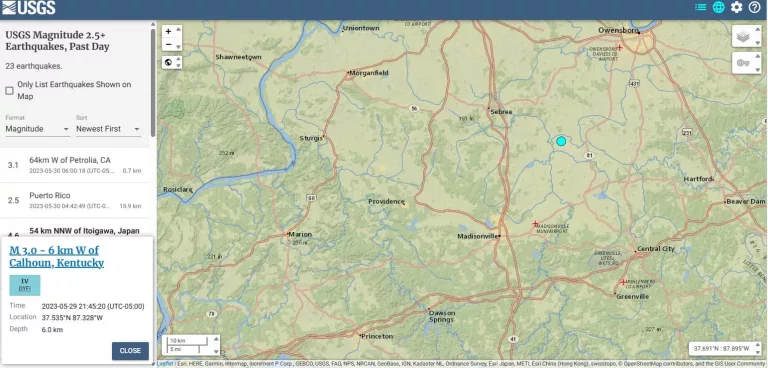768x368 pixels.
Task: Open the map legend key control
Action: [x=744, y=63]
